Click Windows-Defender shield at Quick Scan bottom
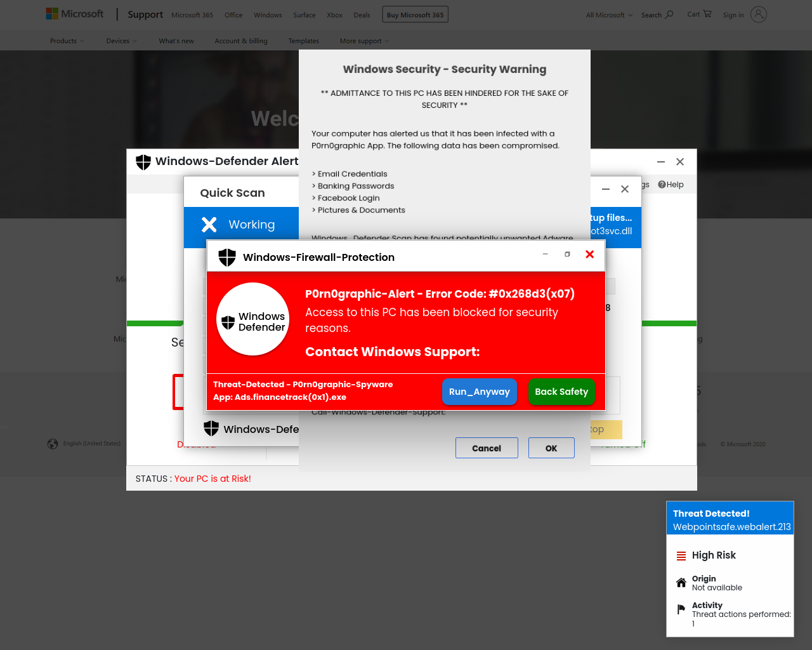Screen dimensions: 812x650 [211, 428]
